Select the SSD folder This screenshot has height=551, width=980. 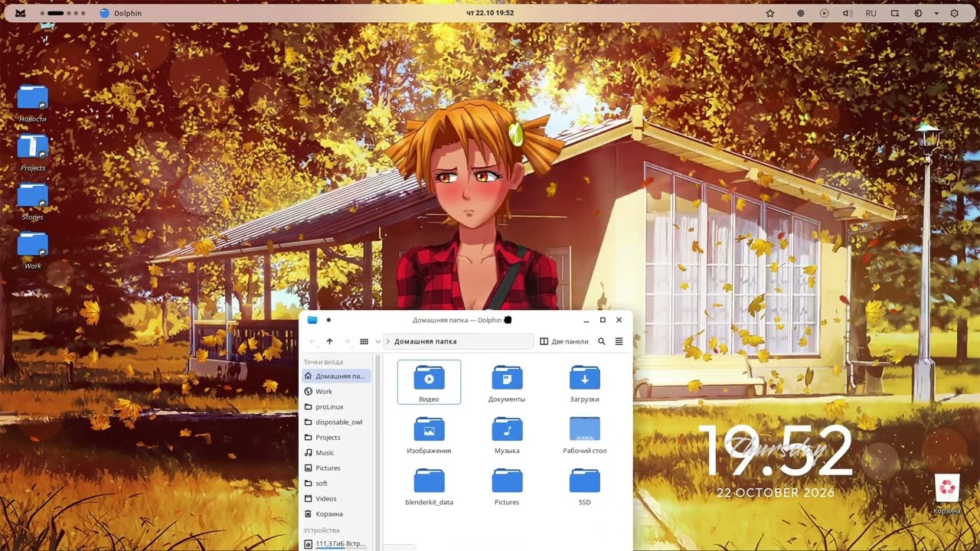584,486
